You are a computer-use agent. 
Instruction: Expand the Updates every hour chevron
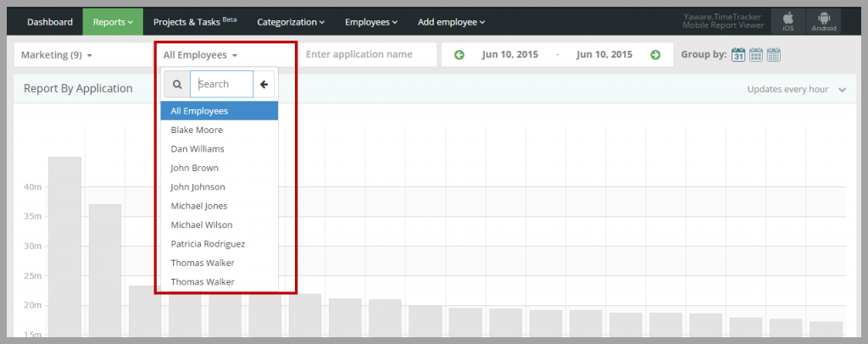click(x=842, y=90)
